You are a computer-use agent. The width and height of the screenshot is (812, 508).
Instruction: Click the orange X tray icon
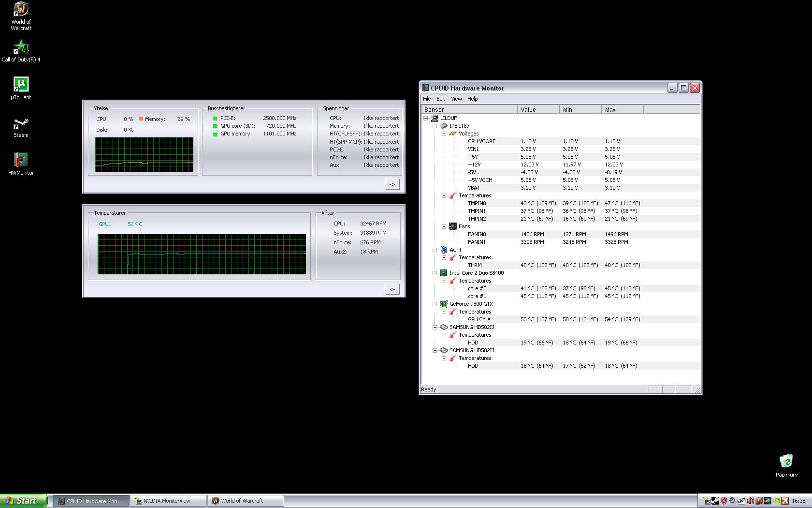(785, 501)
